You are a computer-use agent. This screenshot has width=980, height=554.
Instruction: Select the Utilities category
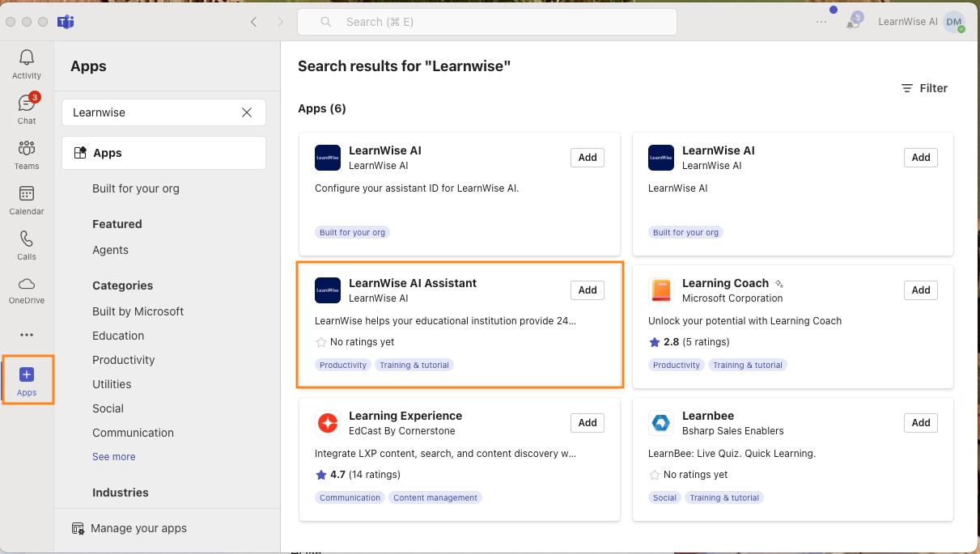pos(112,384)
